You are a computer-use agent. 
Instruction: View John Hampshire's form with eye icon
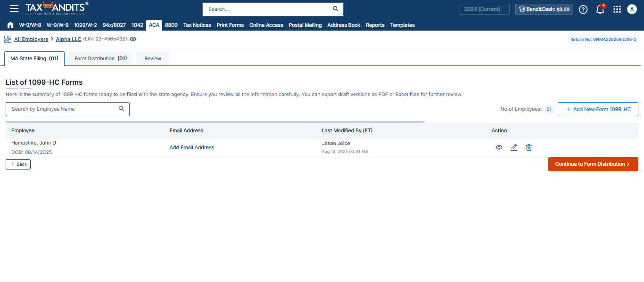click(x=499, y=147)
